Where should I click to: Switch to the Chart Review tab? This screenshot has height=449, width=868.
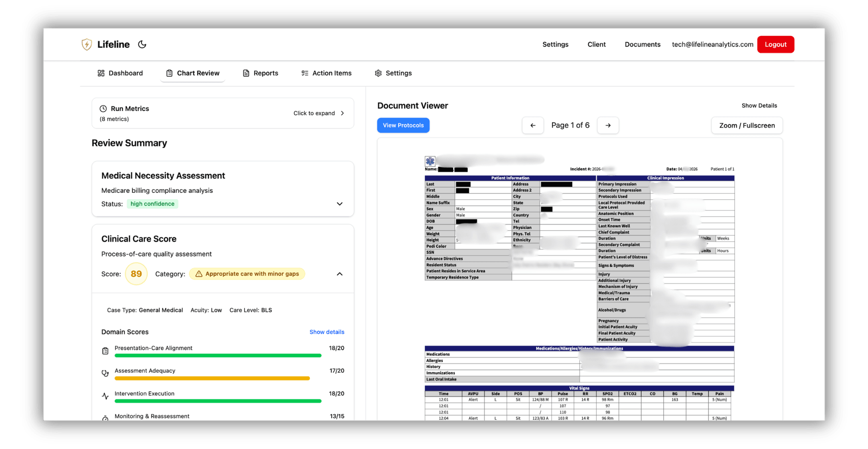pyautogui.click(x=192, y=73)
